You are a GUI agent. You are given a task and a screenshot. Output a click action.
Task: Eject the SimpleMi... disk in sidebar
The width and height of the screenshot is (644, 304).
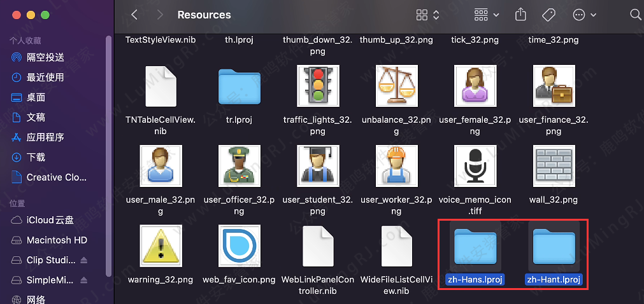tap(83, 280)
